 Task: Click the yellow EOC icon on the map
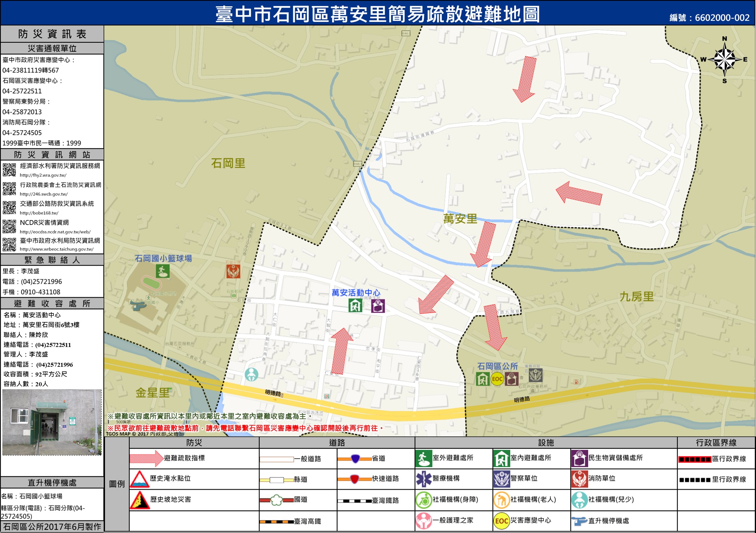[x=497, y=379]
